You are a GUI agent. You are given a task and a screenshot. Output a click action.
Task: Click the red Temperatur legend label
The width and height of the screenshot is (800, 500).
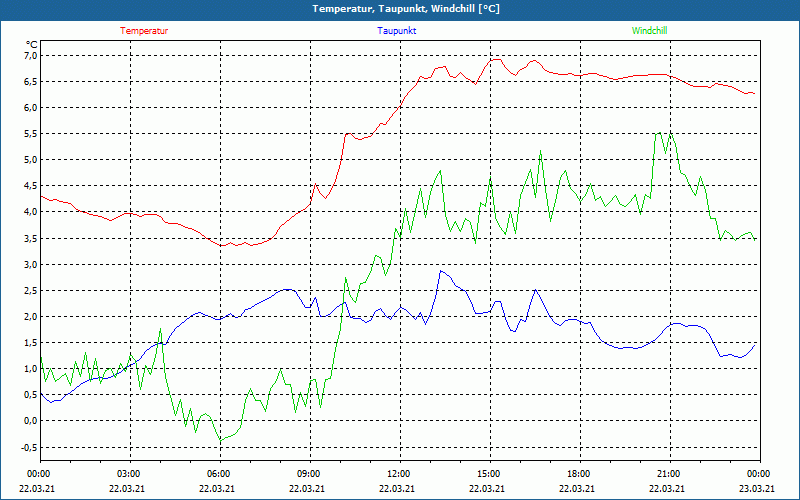(144, 31)
